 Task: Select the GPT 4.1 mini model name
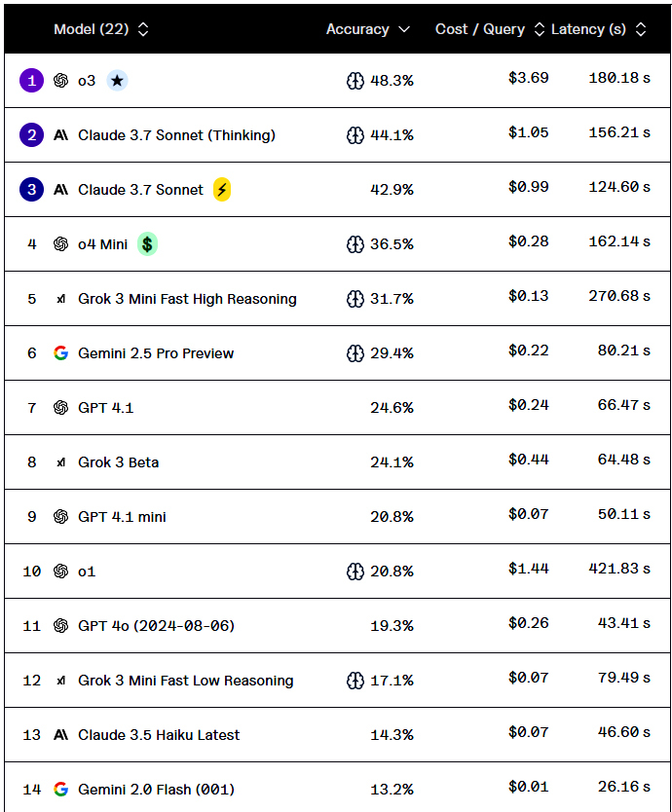click(122, 517)
